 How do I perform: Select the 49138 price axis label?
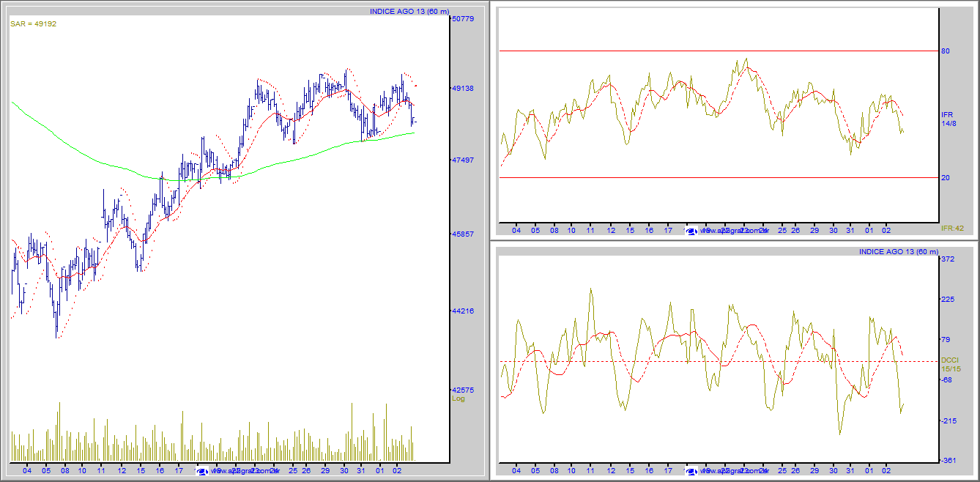tap(464, 88)
